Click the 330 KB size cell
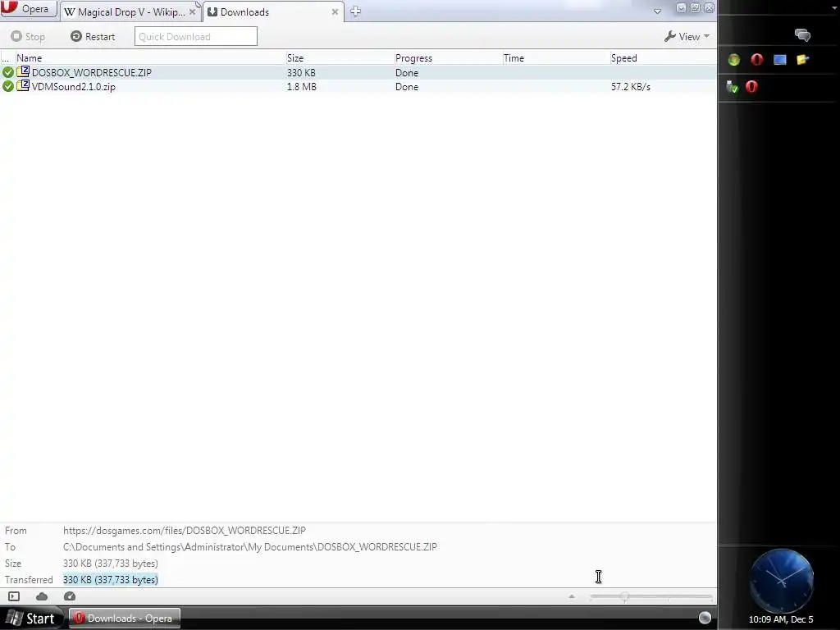 click(301, 72)
